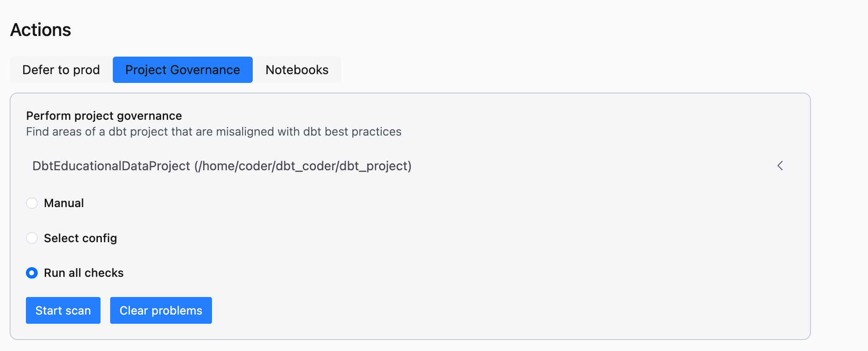Screen dimensions: 868x351
Task: Click the empty circle beside Manual
Action: pos(32,203)
